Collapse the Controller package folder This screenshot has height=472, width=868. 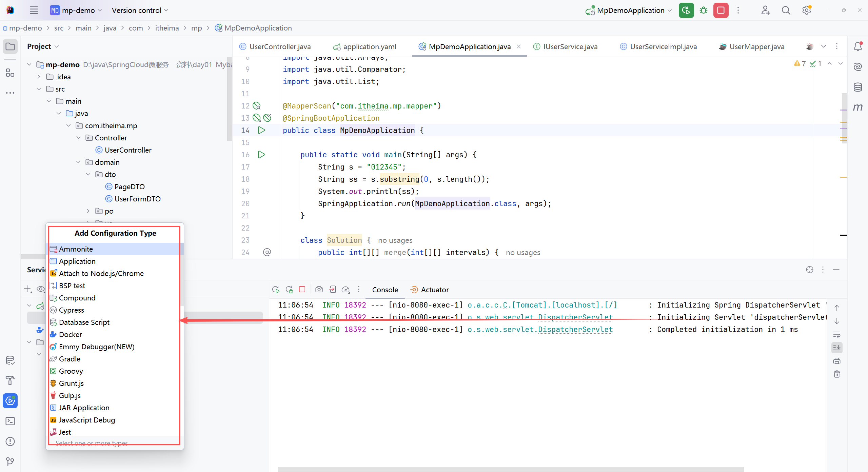(x=79, y=138)
